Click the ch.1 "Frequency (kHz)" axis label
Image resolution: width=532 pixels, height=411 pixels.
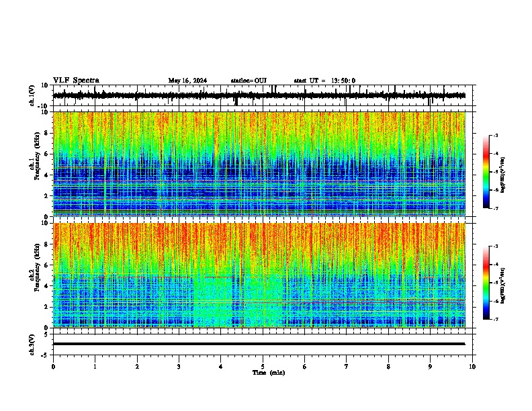37,156
